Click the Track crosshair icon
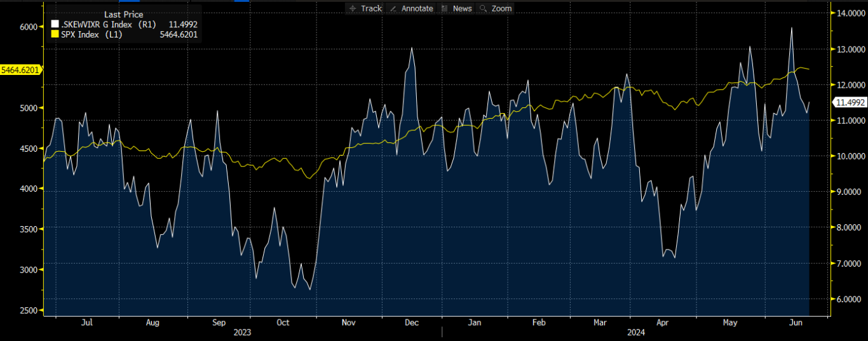The width and height of the screenshot is (868, 341). (352, 8)
